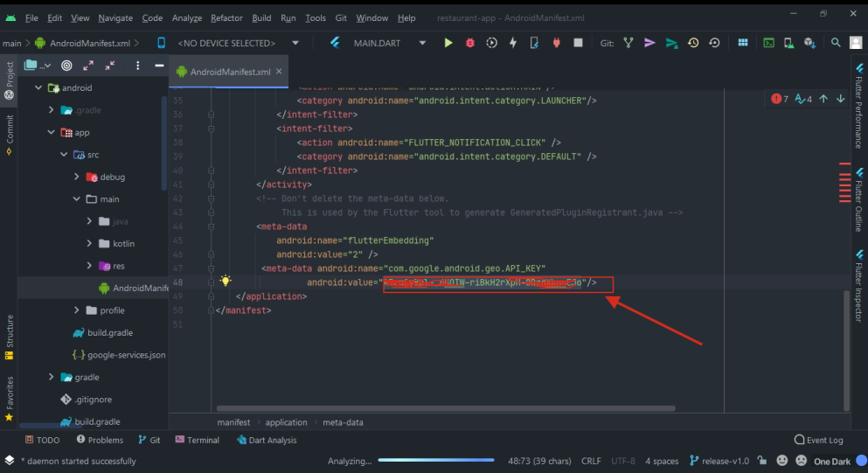
Task: Toggle the Structure tool window
Action: [10, 337]
